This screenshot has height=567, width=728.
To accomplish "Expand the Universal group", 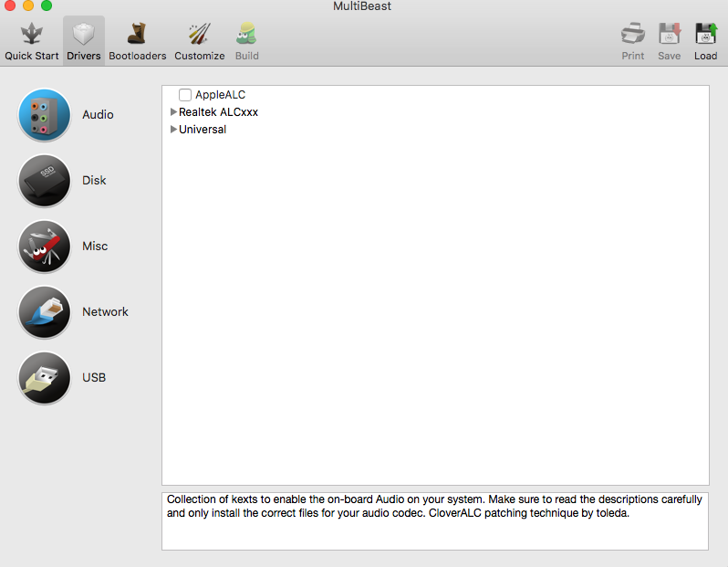I will point(173,130).
